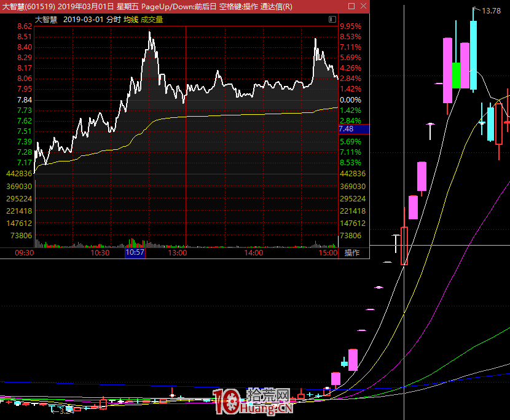Select the highlighted 10:57 time marker
Image resolution: width=510 pixels, height=420 pixels.
pyautogui.click(x=135, y=252)
